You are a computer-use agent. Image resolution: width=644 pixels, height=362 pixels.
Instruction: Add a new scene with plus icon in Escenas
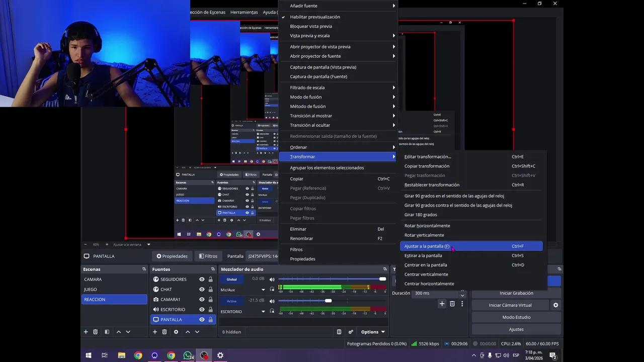pos(86,332)
